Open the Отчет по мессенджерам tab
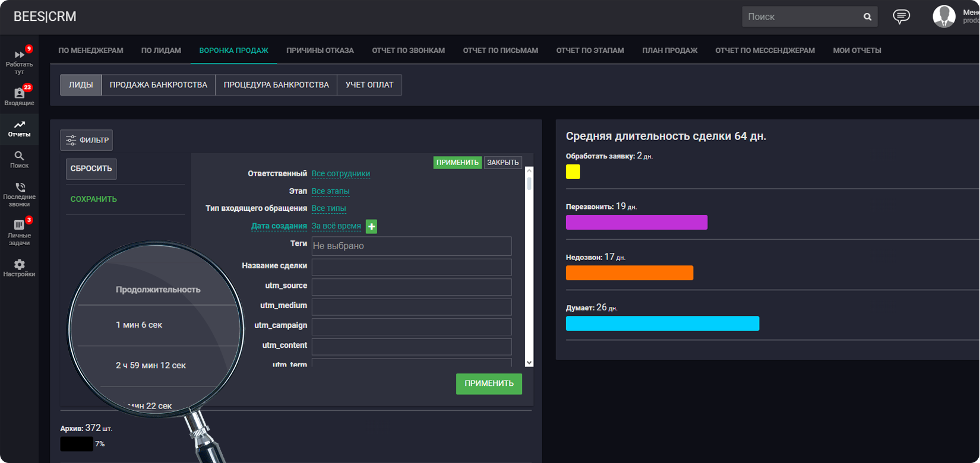980x463 pixels. coord(765,50)
